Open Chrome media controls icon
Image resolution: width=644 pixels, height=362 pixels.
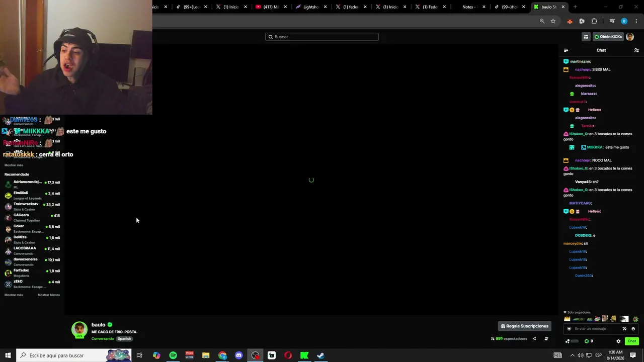click(x=612, y=21)
